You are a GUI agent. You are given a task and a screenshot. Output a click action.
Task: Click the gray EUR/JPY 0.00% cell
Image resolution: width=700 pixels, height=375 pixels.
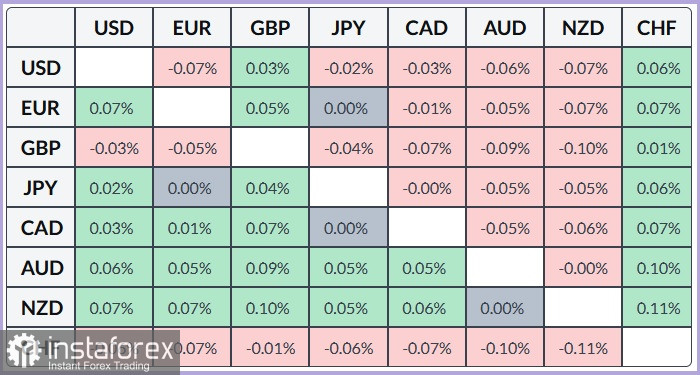point(348,108)
